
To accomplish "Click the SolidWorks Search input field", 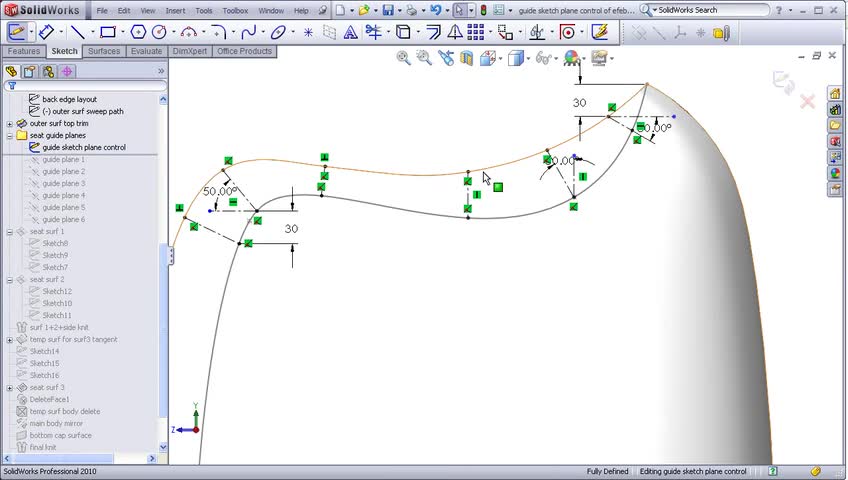I will (712, 10).
